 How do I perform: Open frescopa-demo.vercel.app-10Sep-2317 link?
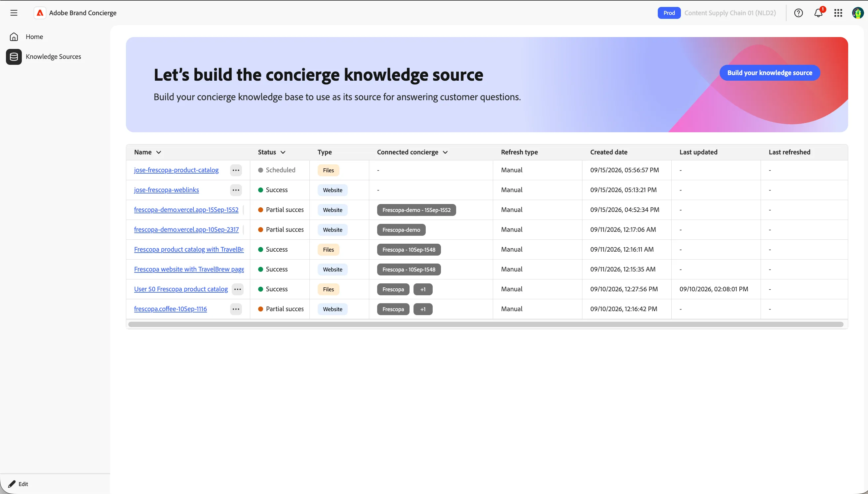pos(186,230)
